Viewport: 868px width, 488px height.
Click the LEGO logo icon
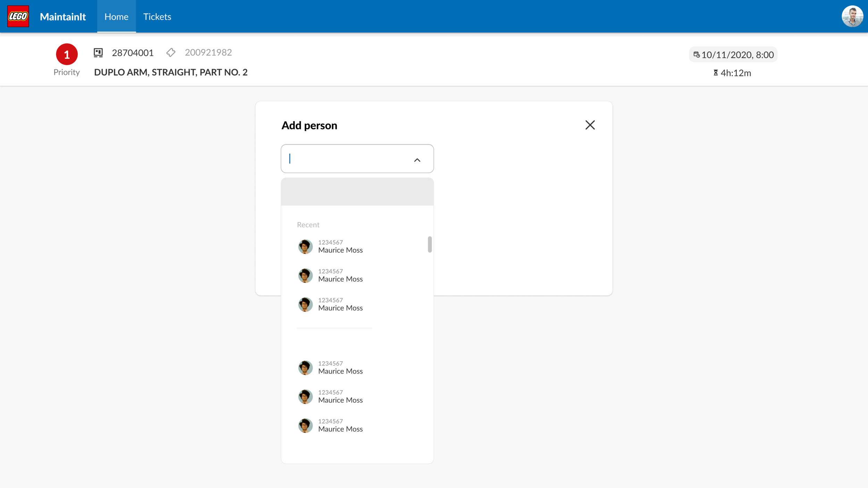click(18, 16)
